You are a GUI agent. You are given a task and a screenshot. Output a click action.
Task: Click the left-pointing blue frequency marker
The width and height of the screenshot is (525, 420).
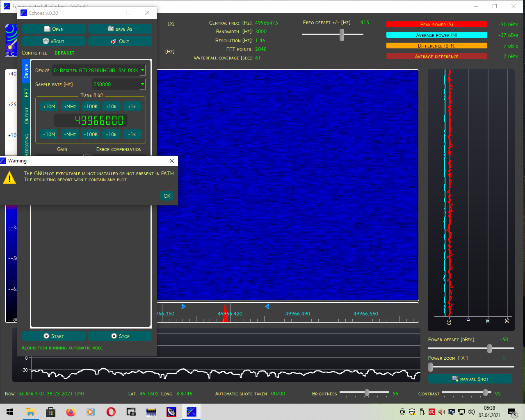(267, 306)
